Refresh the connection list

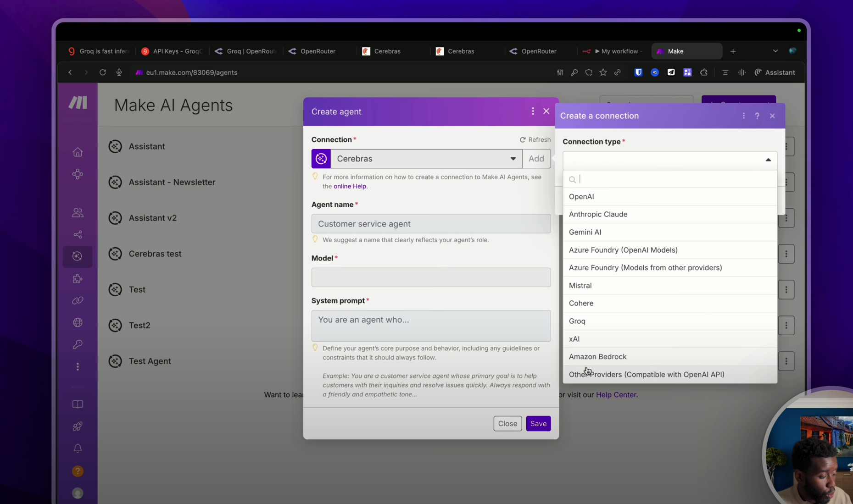coord(535,139)
